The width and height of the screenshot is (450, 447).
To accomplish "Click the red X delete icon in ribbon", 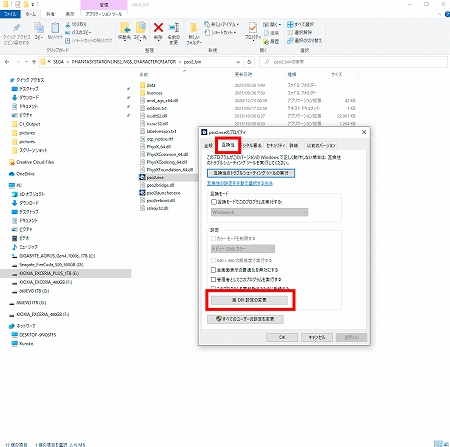I will coord(158,28).
